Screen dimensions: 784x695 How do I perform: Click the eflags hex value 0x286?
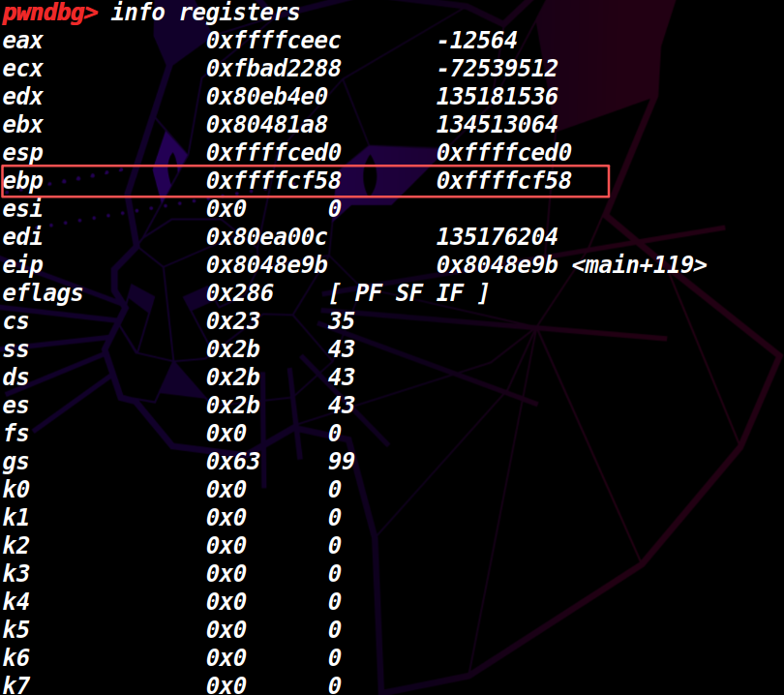click(x=239, y=293)
